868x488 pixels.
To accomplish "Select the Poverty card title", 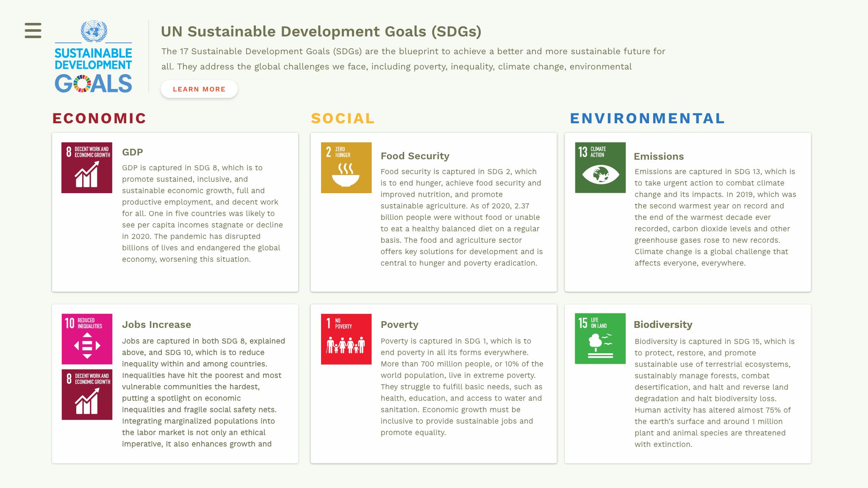I will (x=399, y=324).
